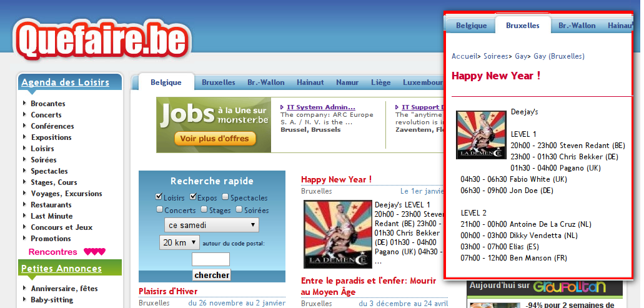Toggle the Loisirs checkbox

coord(159,197)
